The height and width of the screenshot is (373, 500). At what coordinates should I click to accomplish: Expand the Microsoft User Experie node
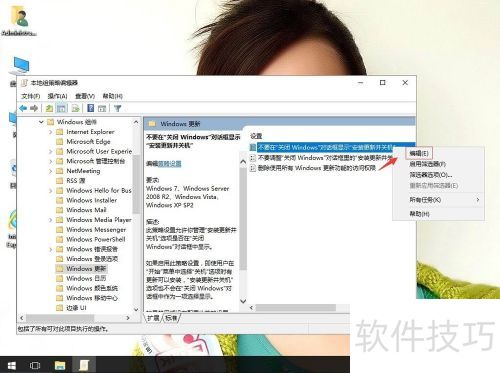(x=50, y=151)
